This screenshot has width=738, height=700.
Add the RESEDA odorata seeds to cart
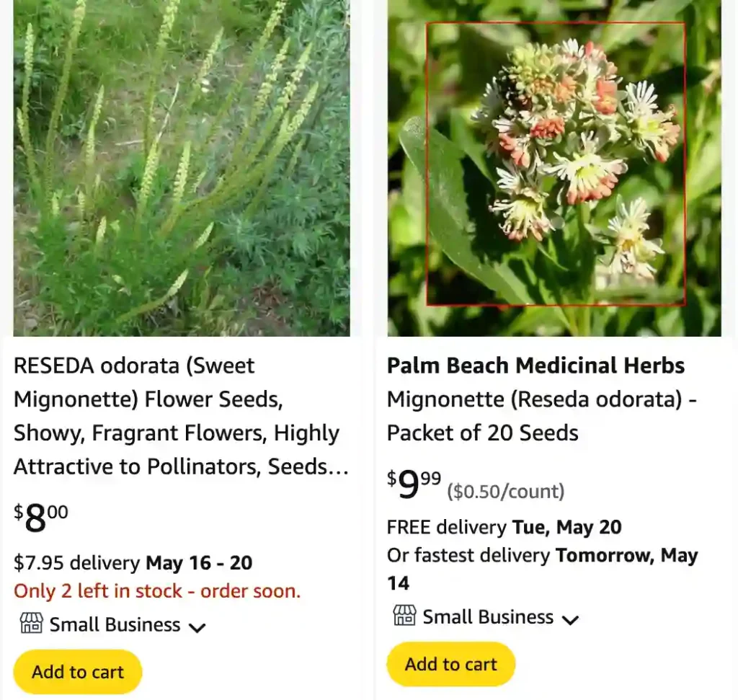pyautogui.click(x=76, y=671)
